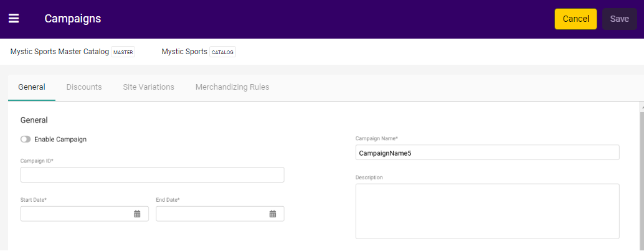644x251 pixels.
Task: Click the vertical scrollbar up arrow
Action: point(642,106)
